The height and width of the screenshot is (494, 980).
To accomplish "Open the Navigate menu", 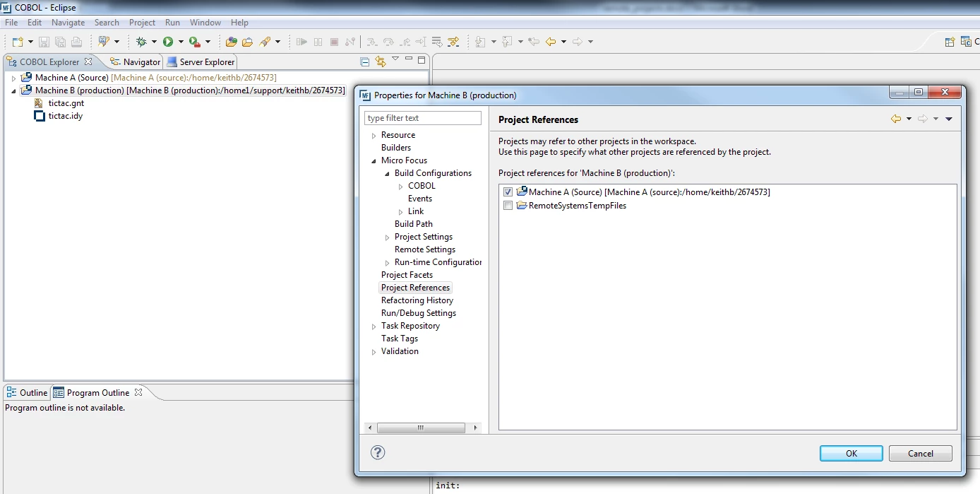I will (x=68, y=23).
